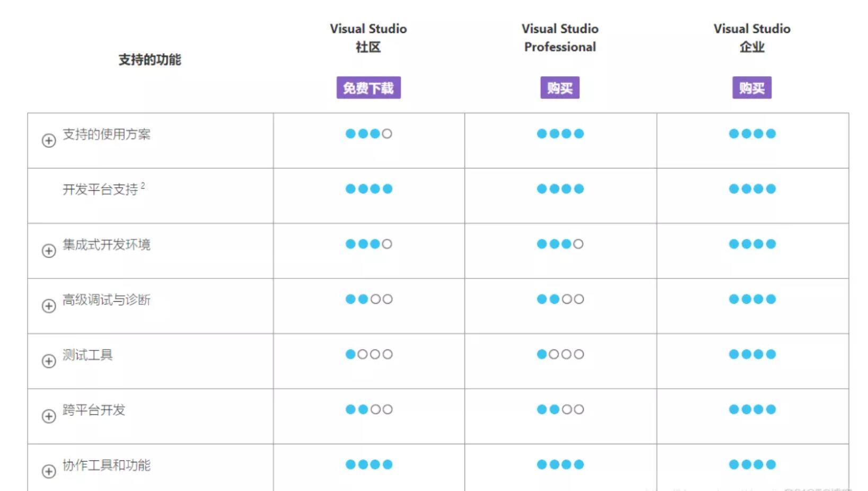Click the plus icon beside 跨平台开发
868x491 pixels.
pyautogui.click(x=49, y=416)
